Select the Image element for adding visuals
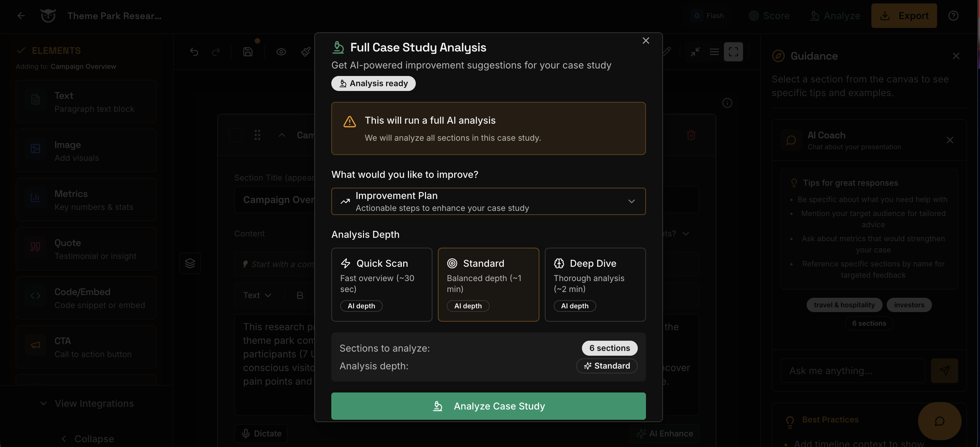 pyautogui.click(x=86, y=150)
